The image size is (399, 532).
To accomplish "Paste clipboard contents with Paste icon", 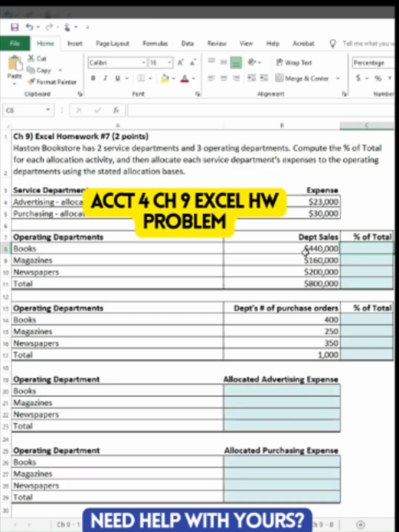I will point(15,64).
